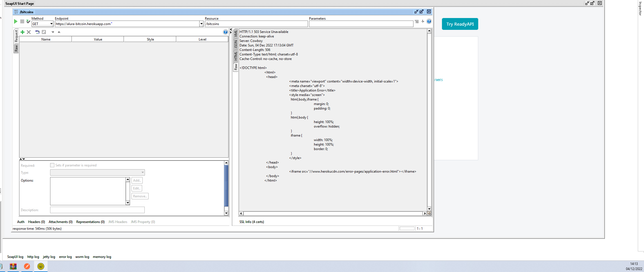Open the Inspector side panel

pos(640,8)
